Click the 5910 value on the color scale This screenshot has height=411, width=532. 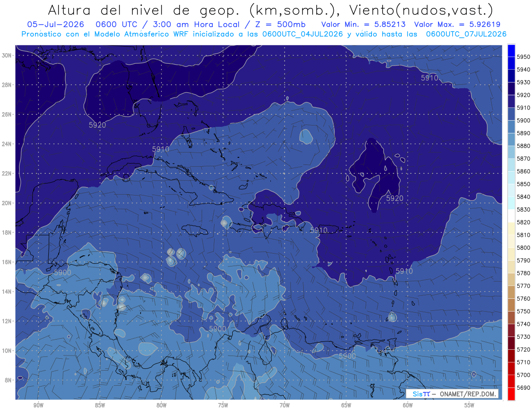(524, 108)
